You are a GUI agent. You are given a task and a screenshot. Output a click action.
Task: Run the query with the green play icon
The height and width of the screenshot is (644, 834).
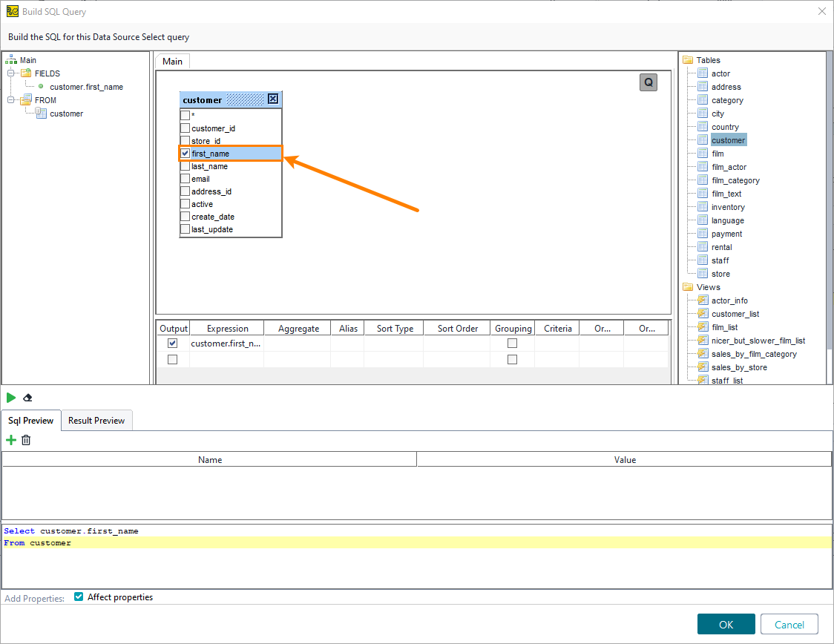[10, 398]
